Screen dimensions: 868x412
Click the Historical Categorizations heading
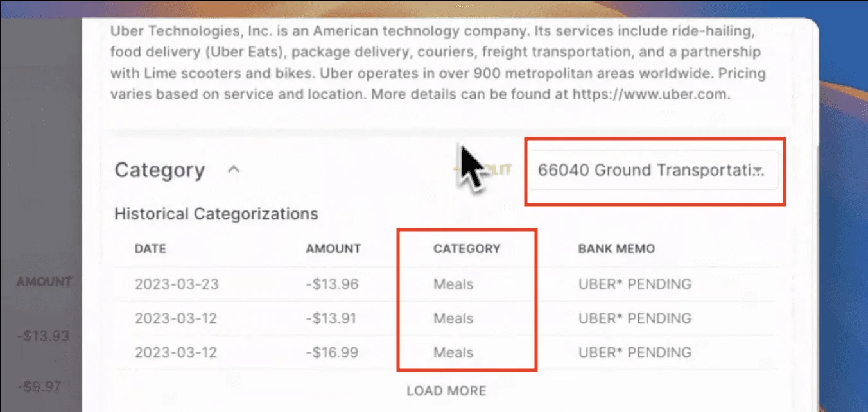(x=215, y=214)
